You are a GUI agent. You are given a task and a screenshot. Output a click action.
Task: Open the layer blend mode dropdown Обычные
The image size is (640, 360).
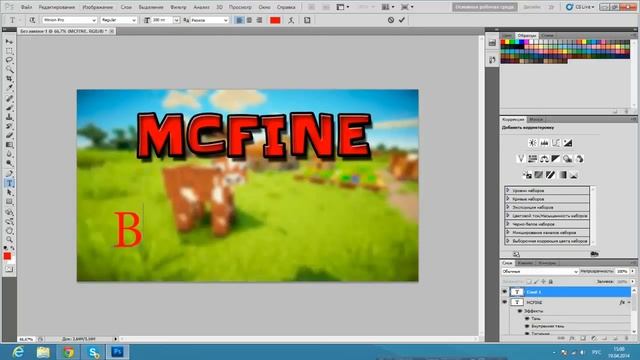tap(540, 271)
